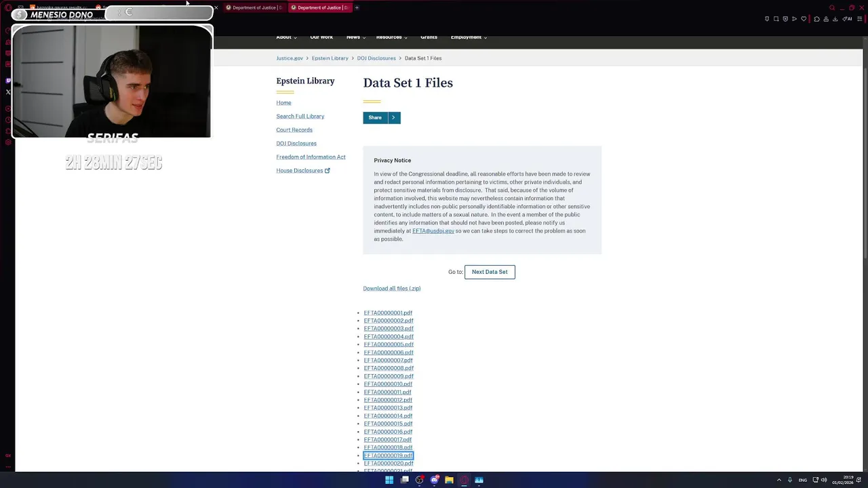Switch to the active Department of Justice tab
The width and height of the screenshot is (868, 488).
[x=319, y=7]
